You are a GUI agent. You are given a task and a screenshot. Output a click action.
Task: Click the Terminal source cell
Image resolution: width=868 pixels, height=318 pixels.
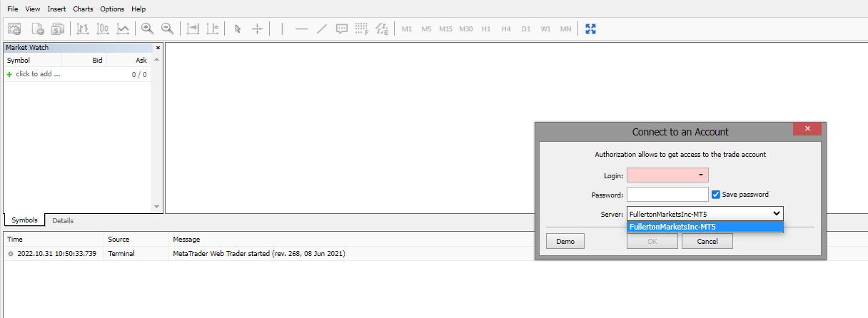[x=121, y=253]
